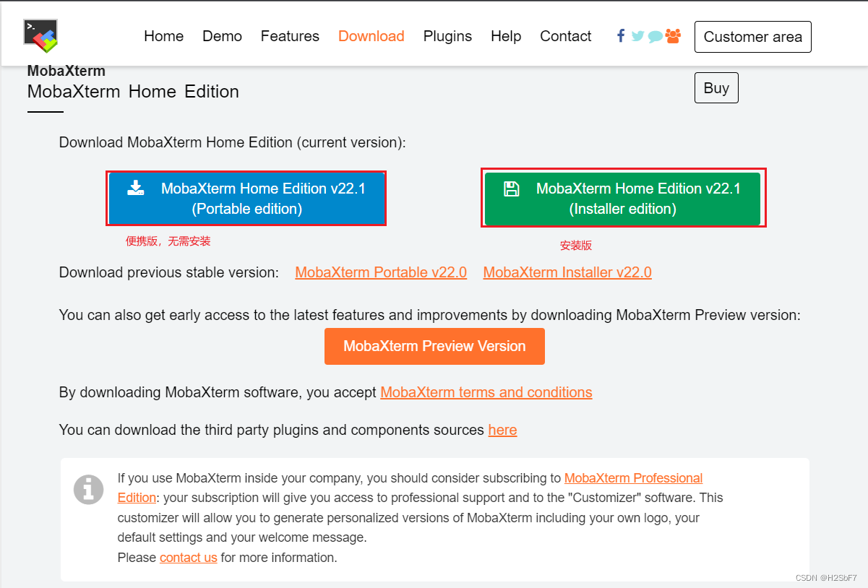Click 'Download MobaXterm Home Edition (current version):' text
The height and width of the screenshot is (588, 868).
click(x=233, y=142)
